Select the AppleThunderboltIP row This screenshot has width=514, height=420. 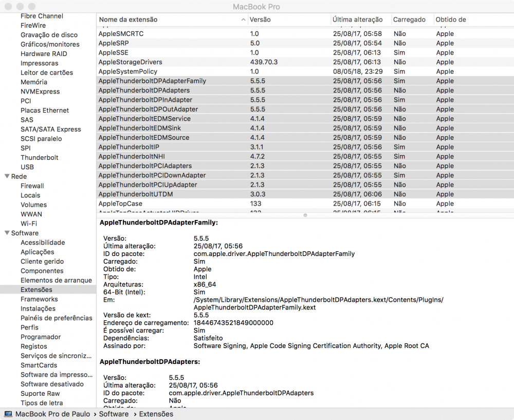[x=305, y=147]
